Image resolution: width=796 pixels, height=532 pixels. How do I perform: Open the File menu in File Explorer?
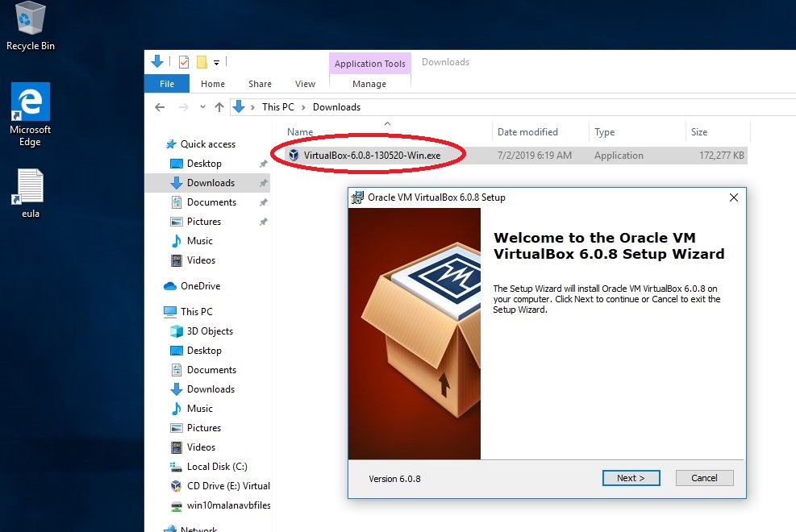[166, 83]
